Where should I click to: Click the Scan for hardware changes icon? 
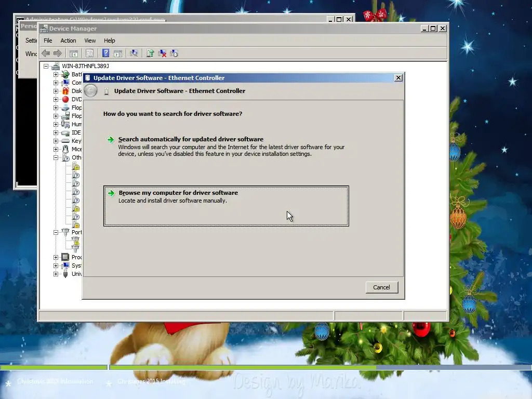[134, 53]
